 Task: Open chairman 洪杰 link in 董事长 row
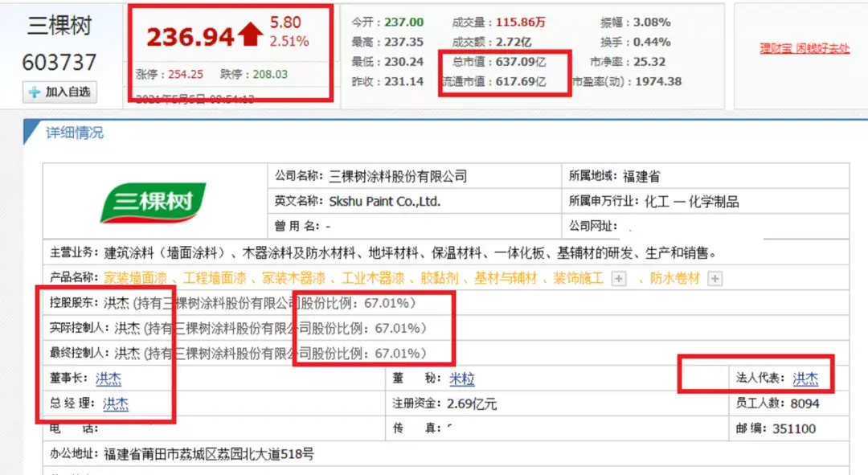pos(108,379)
